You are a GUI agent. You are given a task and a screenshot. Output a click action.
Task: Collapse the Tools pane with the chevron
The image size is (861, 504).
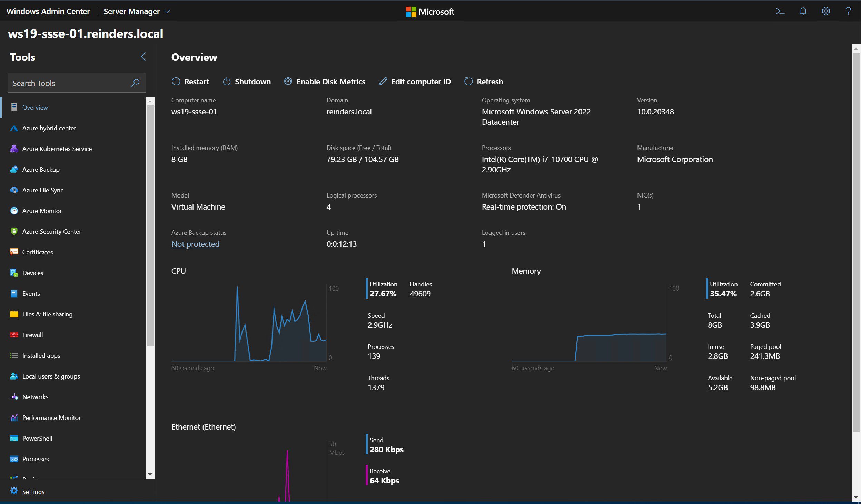tap(143, 57)
